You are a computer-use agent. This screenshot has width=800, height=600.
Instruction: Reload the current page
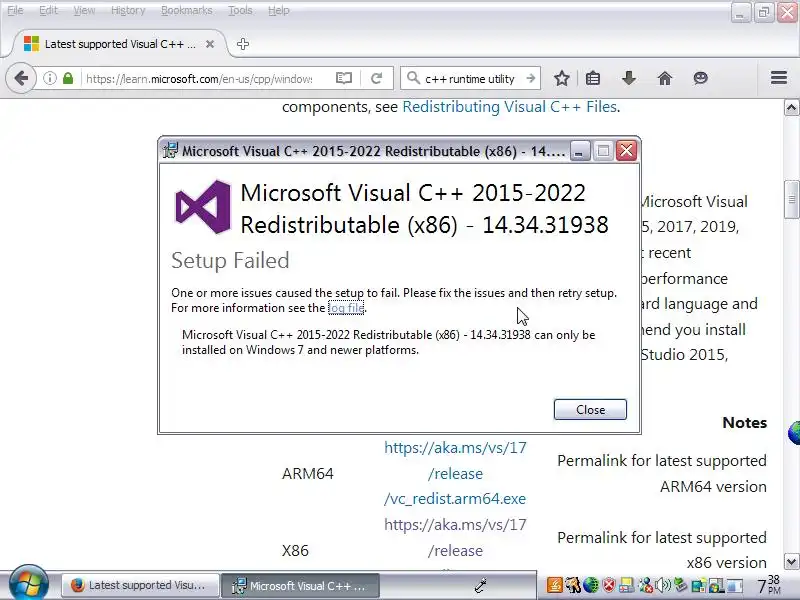377,79
